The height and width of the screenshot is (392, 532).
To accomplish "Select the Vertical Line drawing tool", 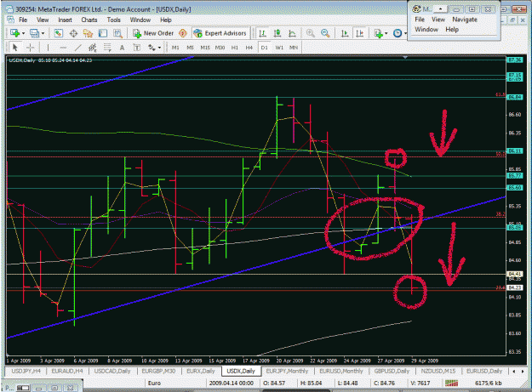I will 48,48.
